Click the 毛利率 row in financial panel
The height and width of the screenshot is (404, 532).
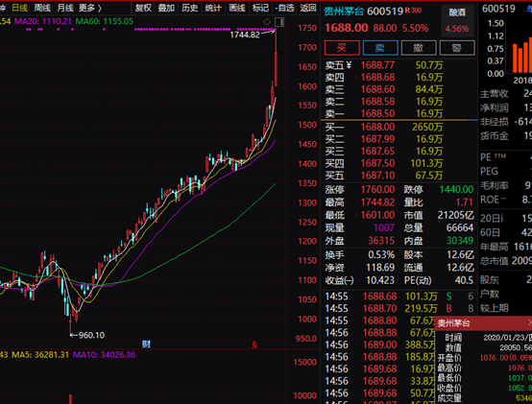coord(505,185)
